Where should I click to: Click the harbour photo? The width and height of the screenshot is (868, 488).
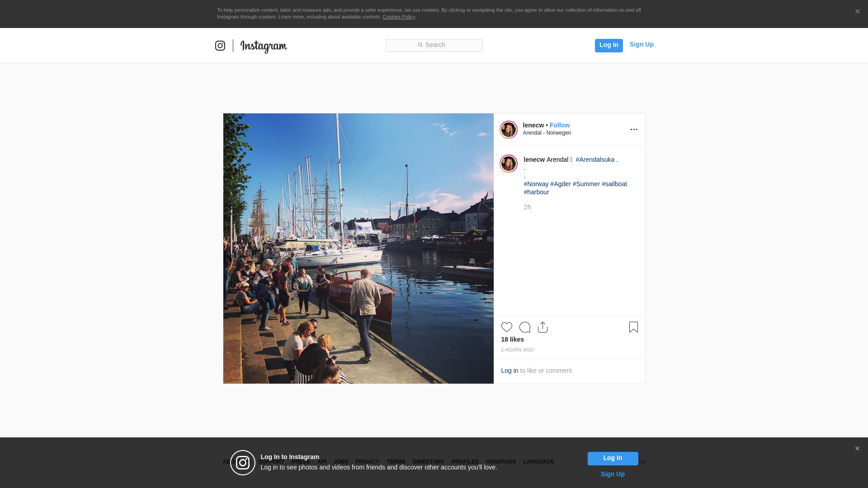click(358, 249)
